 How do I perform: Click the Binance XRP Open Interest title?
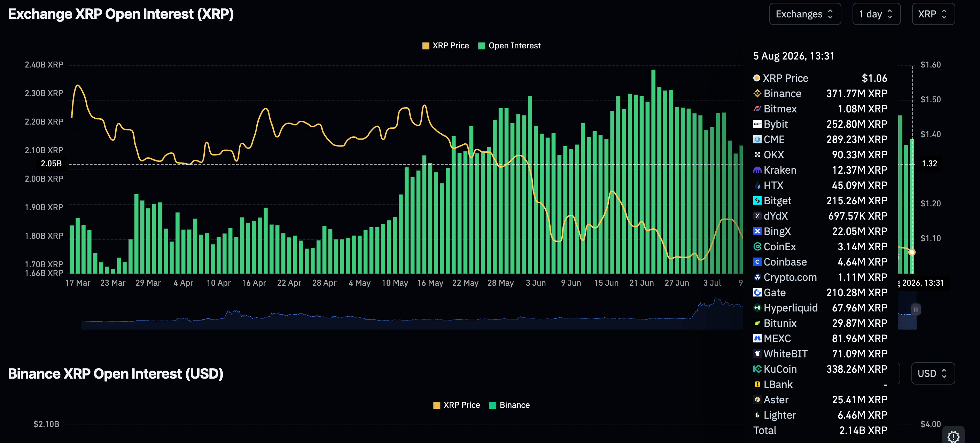pyautogui.click(x=116, y=374)
